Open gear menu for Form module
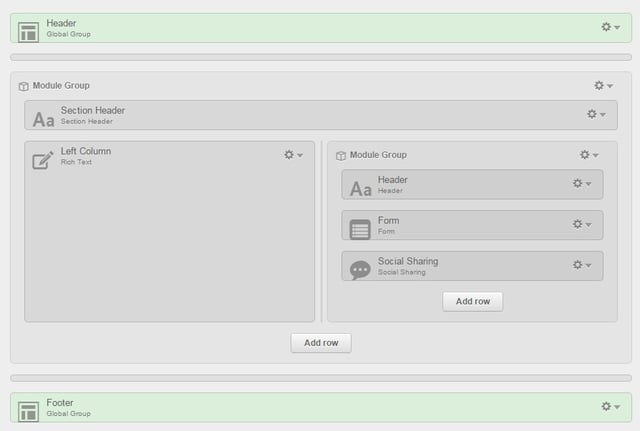The height and width of the screenshot is (431, 640). (x=582, y=224)
